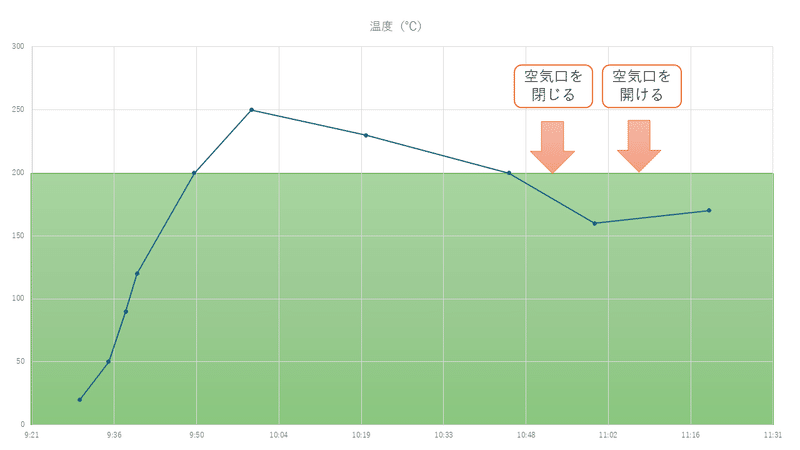
Task: Click the arrow under 空気口を開ける
Action: [639, 146]
